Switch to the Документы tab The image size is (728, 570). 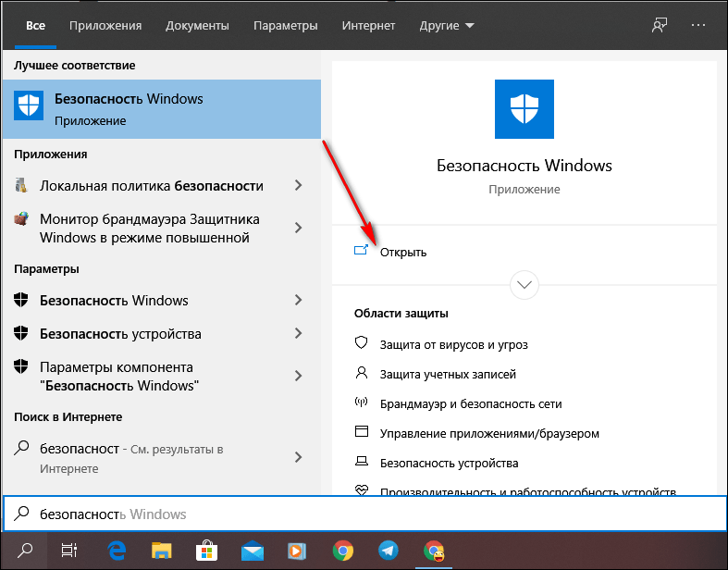197,26
